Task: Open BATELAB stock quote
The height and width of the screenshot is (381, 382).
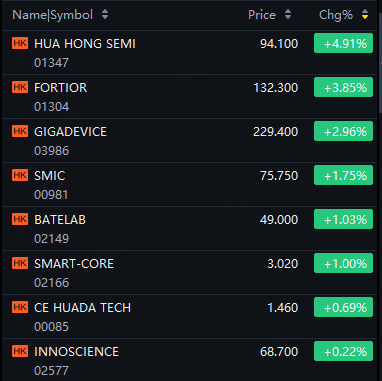Action: (189, 228)
